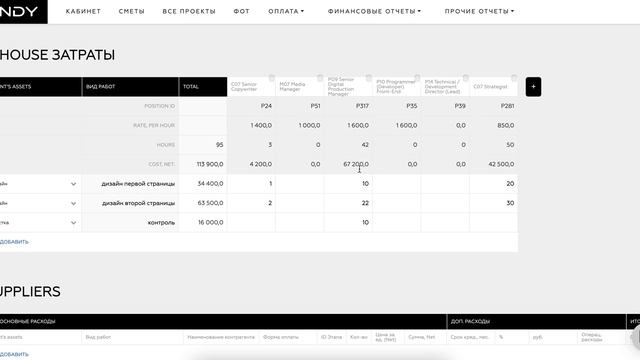Viewport: 640px width, 360px height.
Task: Click position ID P24
Action: click(x=267, y=106)
